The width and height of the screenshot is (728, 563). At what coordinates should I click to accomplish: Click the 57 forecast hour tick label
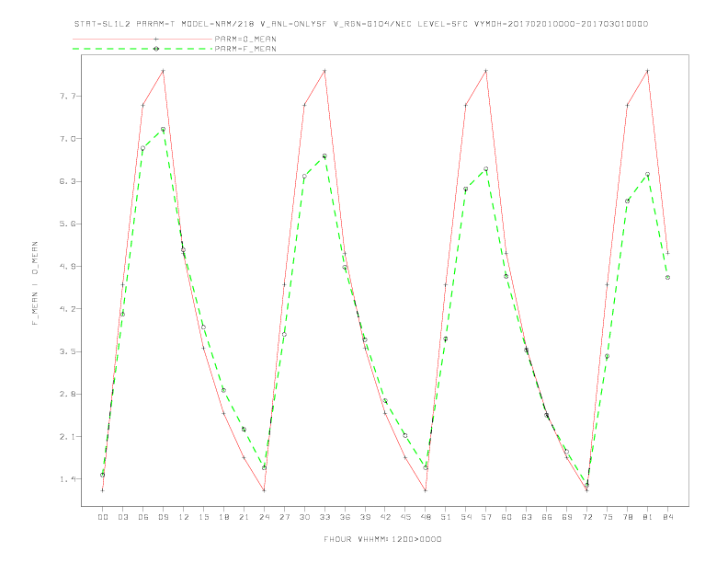486,517
